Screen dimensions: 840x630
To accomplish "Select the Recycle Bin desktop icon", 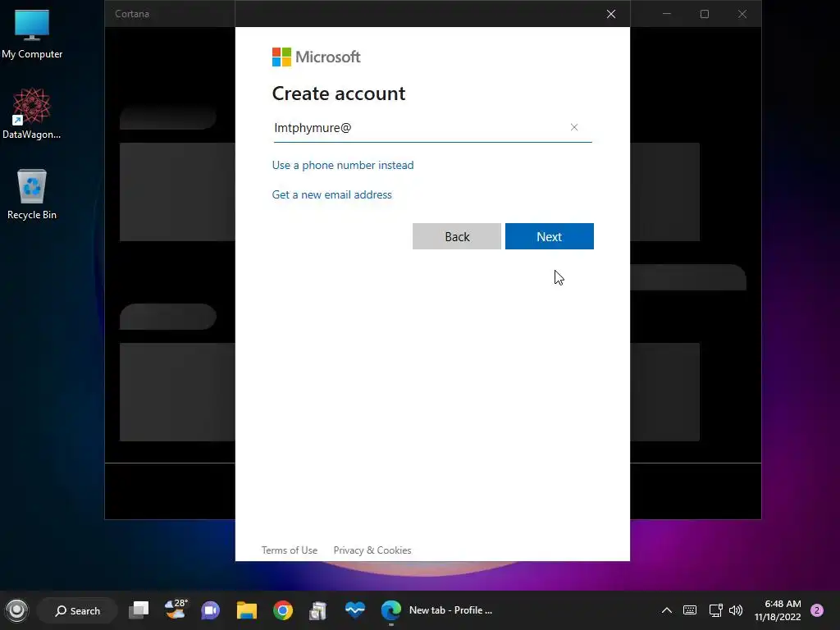I will tap(32, 194).
